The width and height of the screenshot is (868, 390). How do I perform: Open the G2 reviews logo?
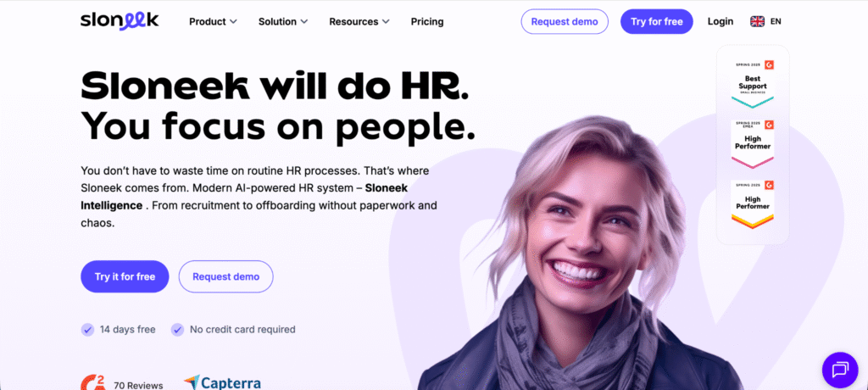(93, 383)
